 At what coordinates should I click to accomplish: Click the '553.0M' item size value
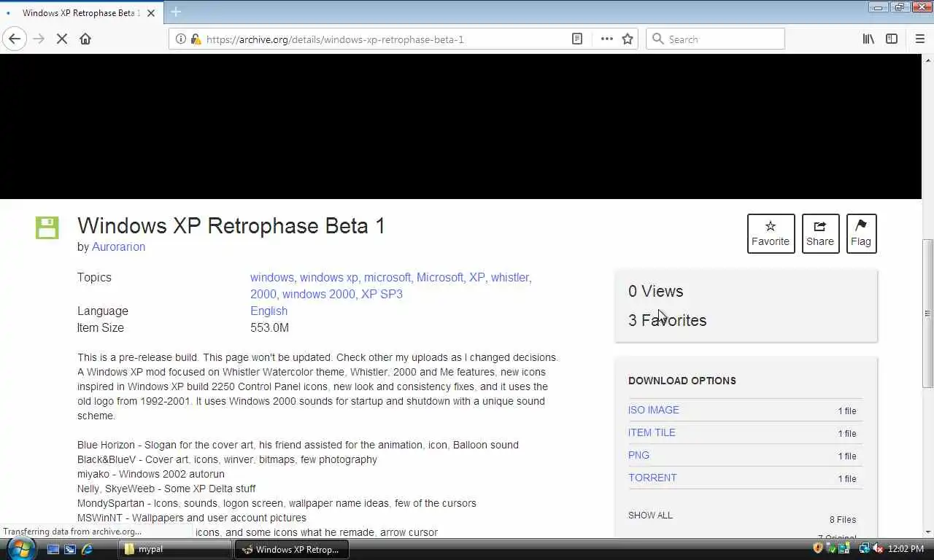pos(269,328)
